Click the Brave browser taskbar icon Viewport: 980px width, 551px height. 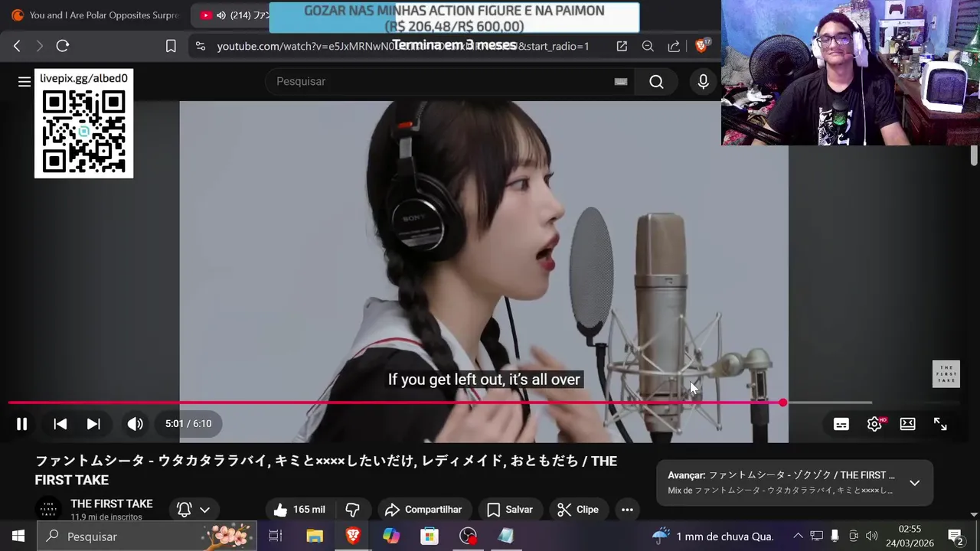[x=353, y=536]
